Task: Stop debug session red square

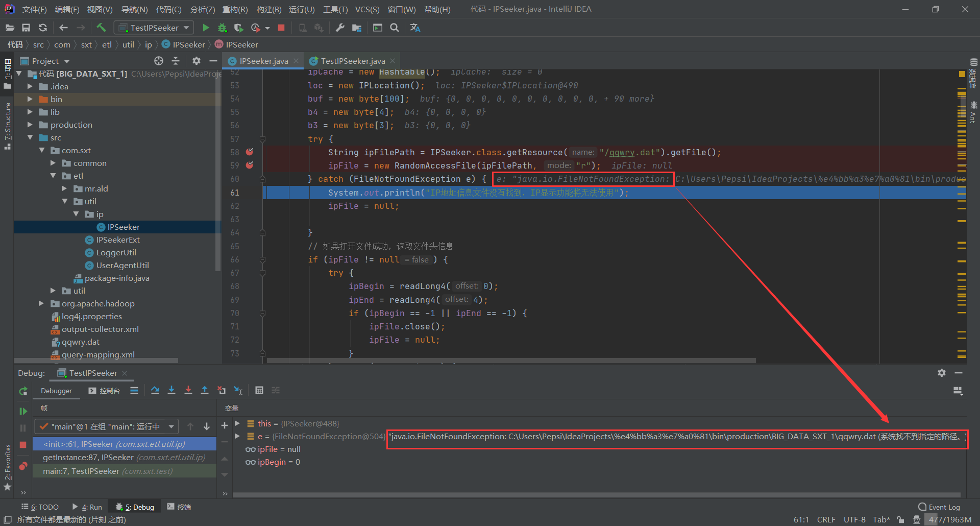Action: (x=23, y=445)
